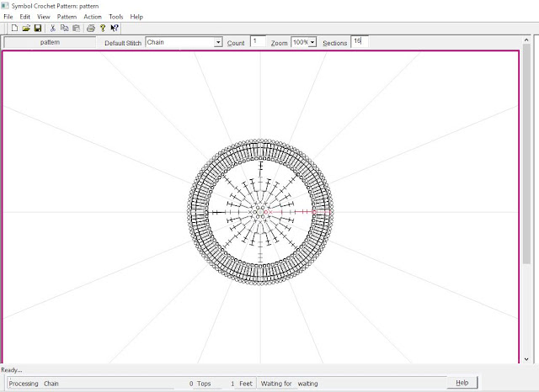Open the View menu
The image size is (539, 392).
coord(44,17)
